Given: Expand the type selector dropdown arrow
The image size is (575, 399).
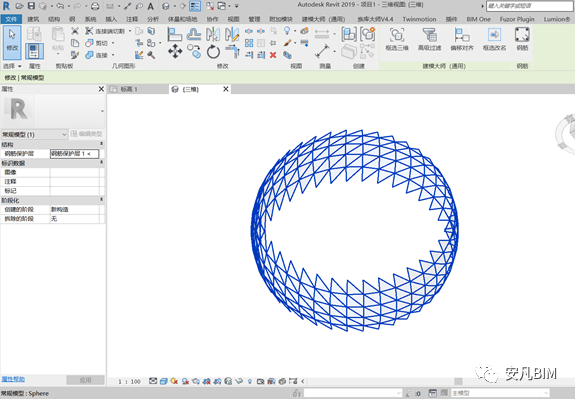Looking at the screenshot, I should pyautogui.click(x=102, y=111).
